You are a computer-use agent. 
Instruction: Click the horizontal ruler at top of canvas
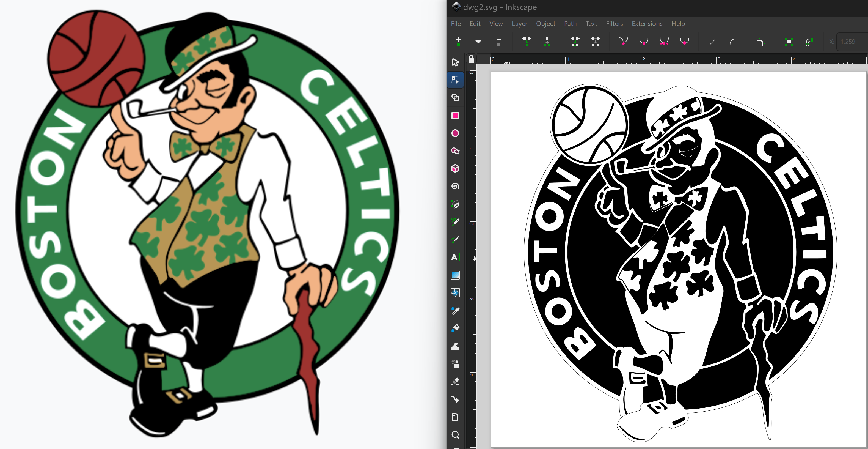click(672, 59)
